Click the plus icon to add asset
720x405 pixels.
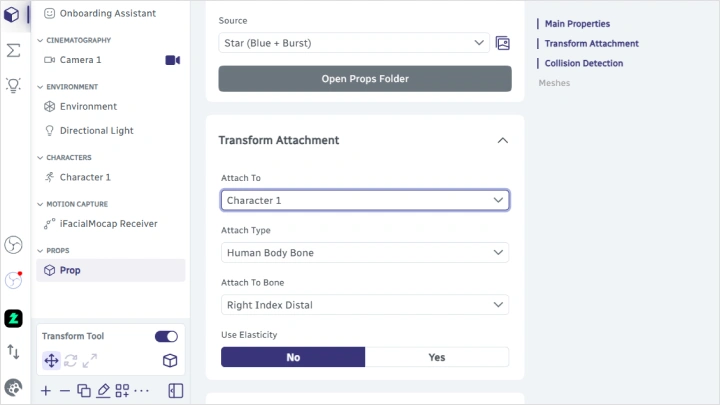[x=46, y=390]
